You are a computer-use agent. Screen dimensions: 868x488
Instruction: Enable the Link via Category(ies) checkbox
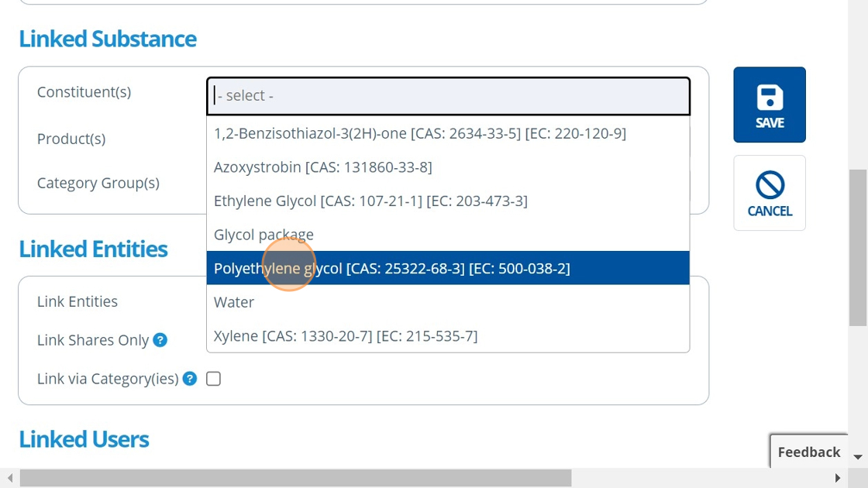[x=214, y=379]
